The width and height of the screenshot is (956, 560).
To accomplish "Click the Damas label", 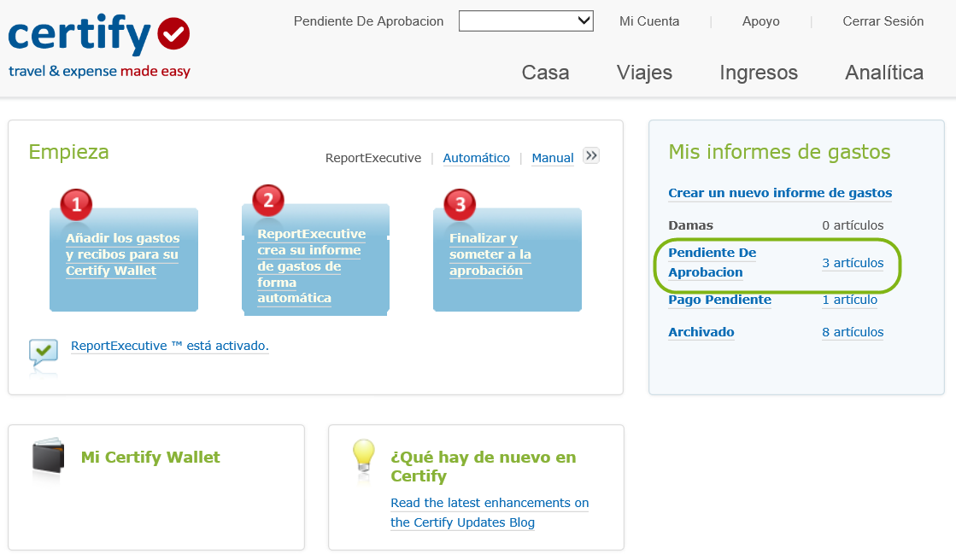I will click(690, 225).
